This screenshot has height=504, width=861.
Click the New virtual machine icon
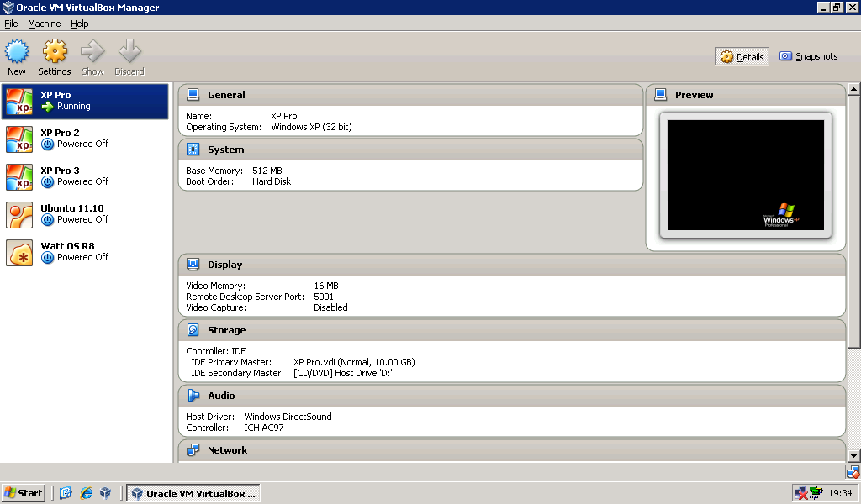pos(17,57)
